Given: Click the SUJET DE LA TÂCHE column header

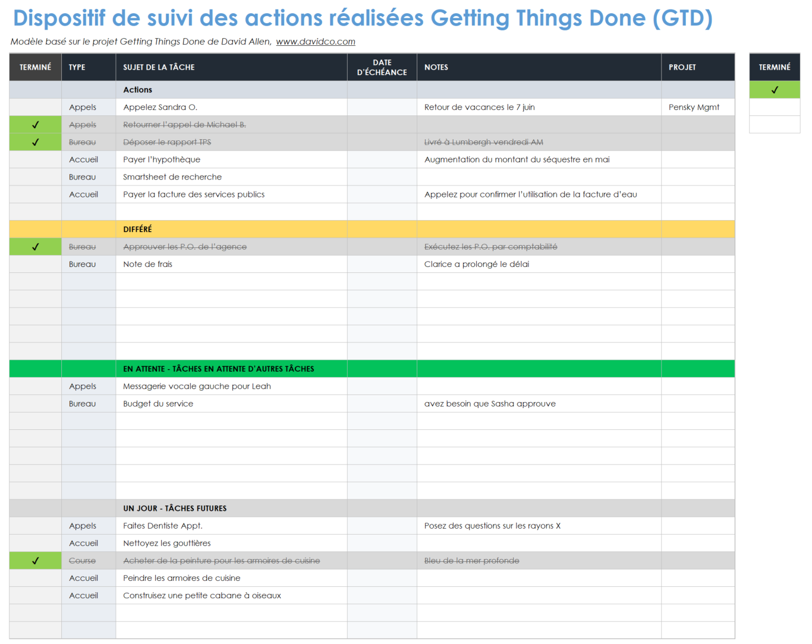Looking at the screenshot, I should click(x=231, y=67).
